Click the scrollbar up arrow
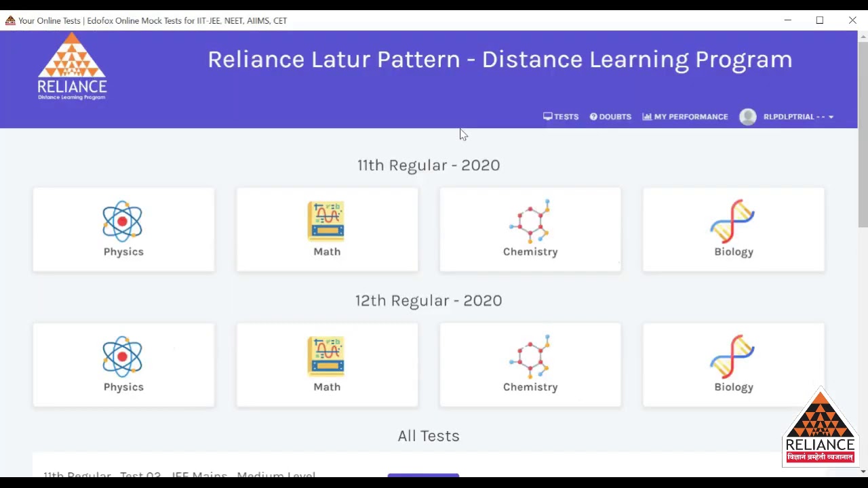Viewport: 868px width, 488px height. coord(863,35)
